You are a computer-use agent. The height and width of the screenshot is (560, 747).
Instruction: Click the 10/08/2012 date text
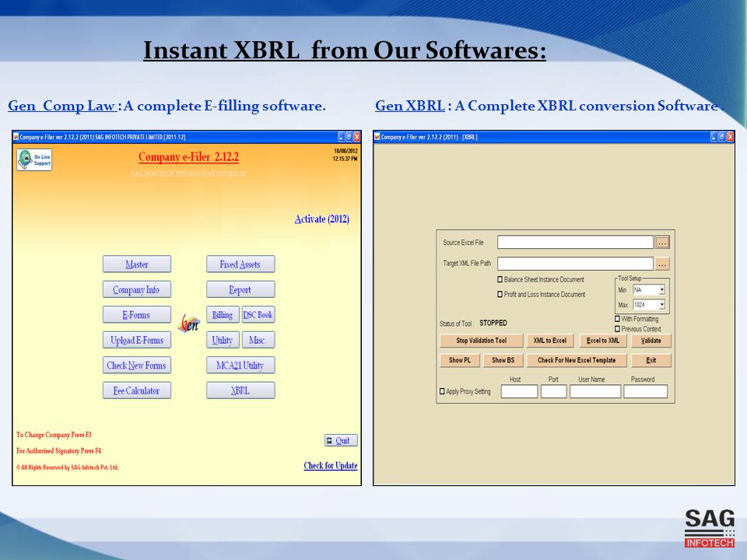point(345,151)
